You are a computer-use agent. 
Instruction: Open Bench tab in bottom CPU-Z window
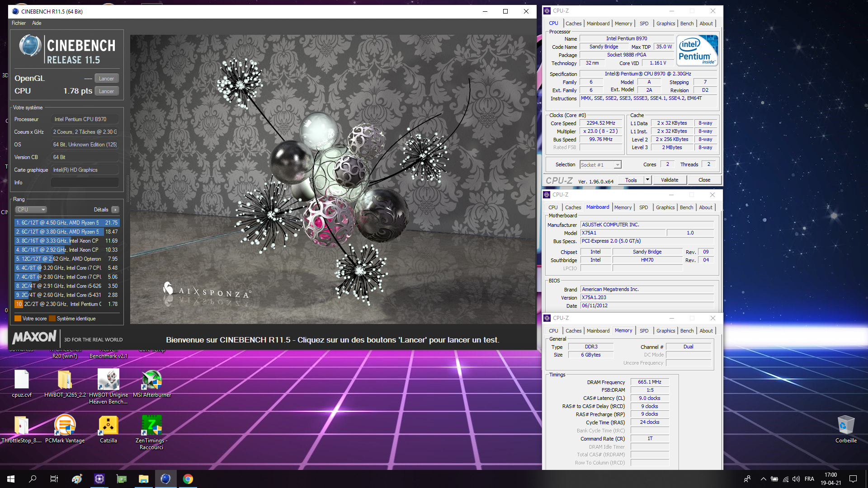(687, 331)
